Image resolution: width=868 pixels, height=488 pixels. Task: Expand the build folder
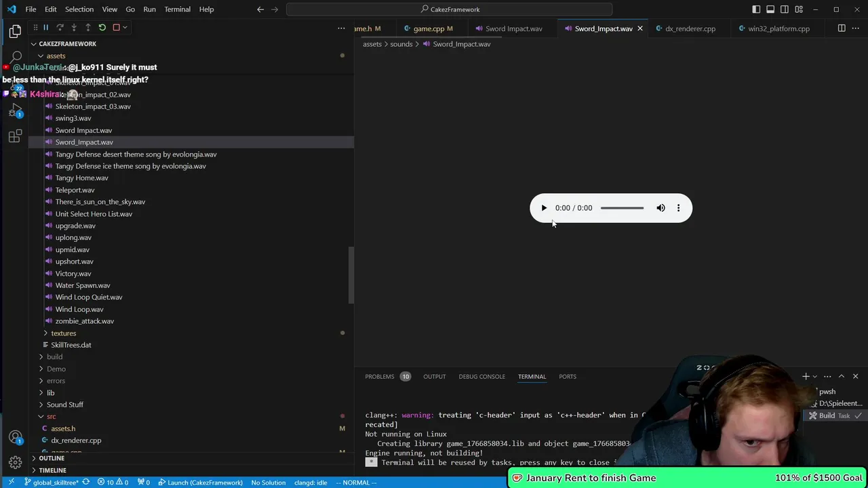pos(54,357)
